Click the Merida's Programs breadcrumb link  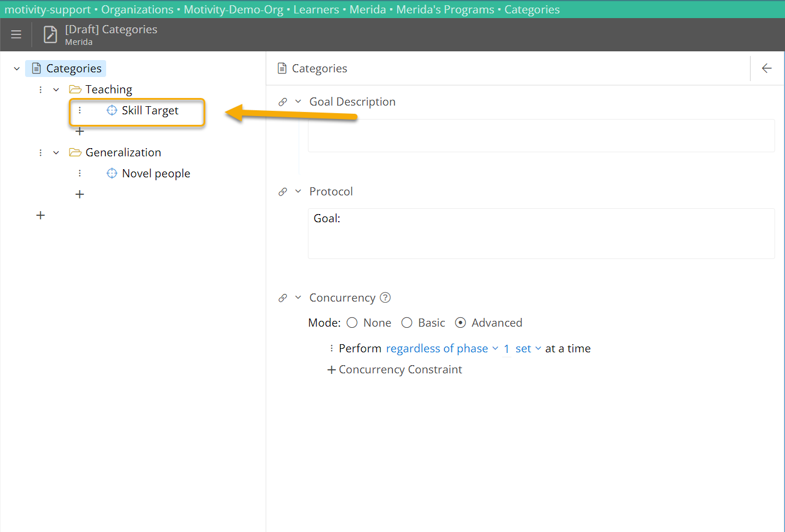click(x=445, y=9)
